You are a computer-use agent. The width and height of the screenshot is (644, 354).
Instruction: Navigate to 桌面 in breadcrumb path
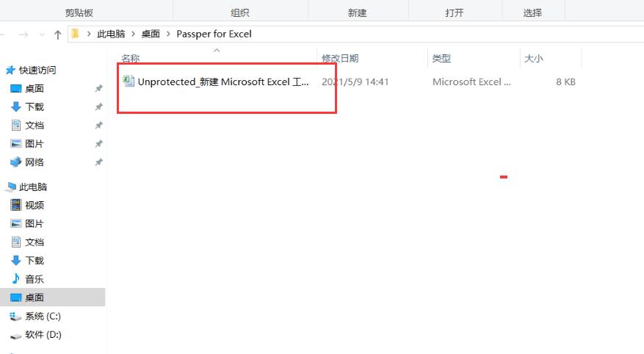(151, 34)
